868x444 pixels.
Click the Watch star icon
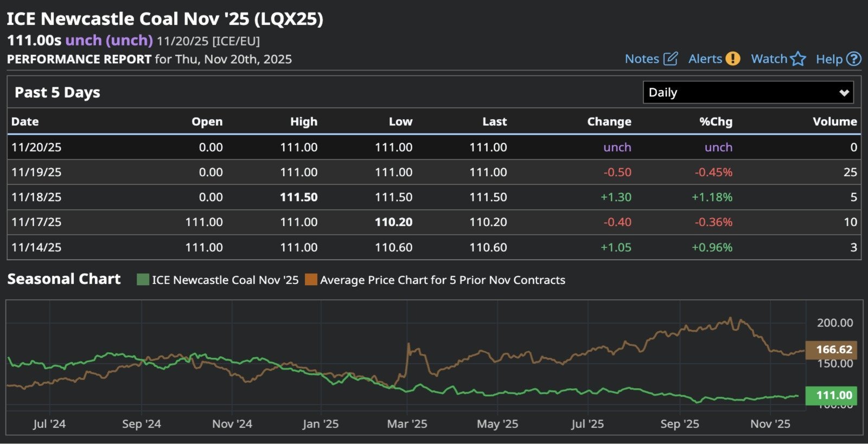click(x=798, y=59)
